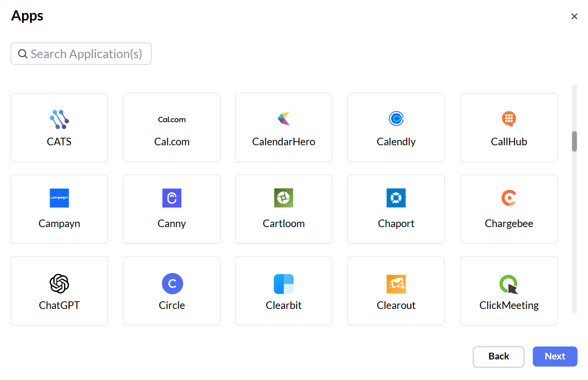Select the Clearout orange envelope icon
The height and width of the screenshot is (380, 588).
coord(396,284)
